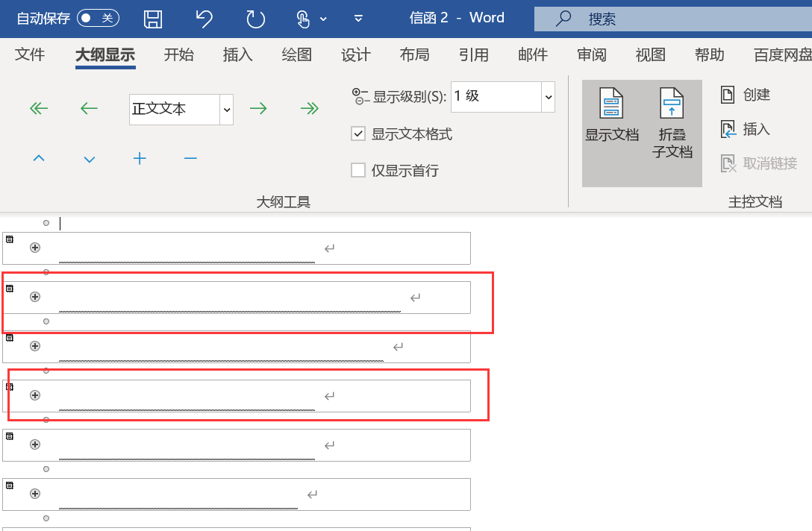
Task: Promote outline level with left arrow
Action: coord(89,108)
